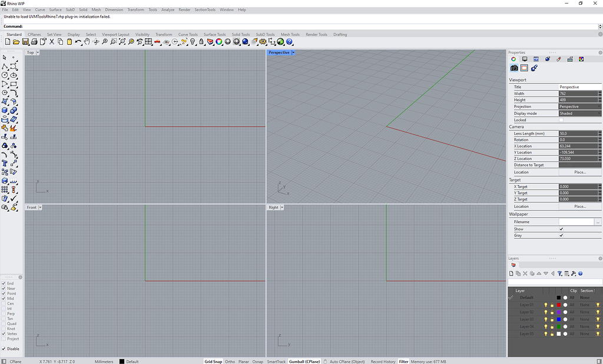Click the delete layer X icon
The height and width of the screenshot is (364, 603).
[525, 273]
